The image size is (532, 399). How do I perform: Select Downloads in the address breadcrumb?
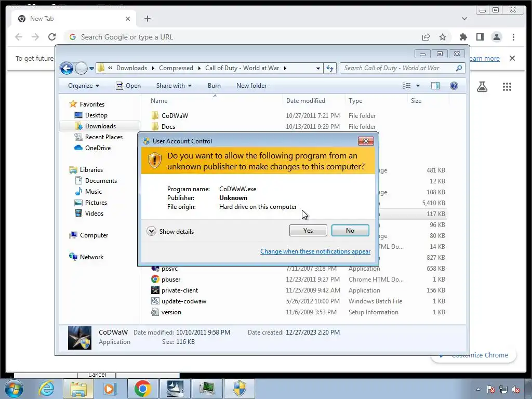tap(131, 68)
